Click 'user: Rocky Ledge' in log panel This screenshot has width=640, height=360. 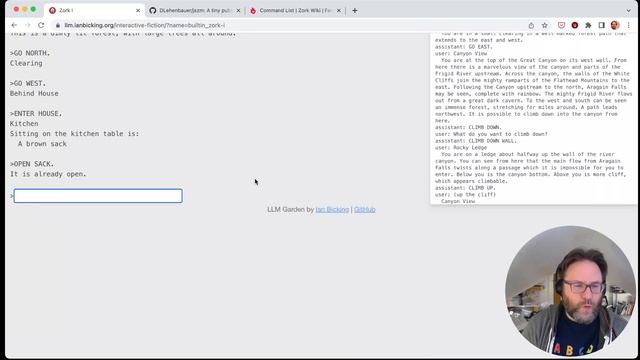tap(461, 147)
